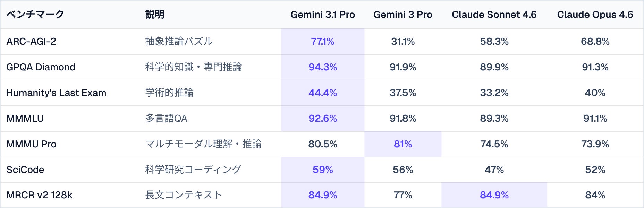Click the 長文コンテキスト description cell
644x208 pixels.
[183, 195]
